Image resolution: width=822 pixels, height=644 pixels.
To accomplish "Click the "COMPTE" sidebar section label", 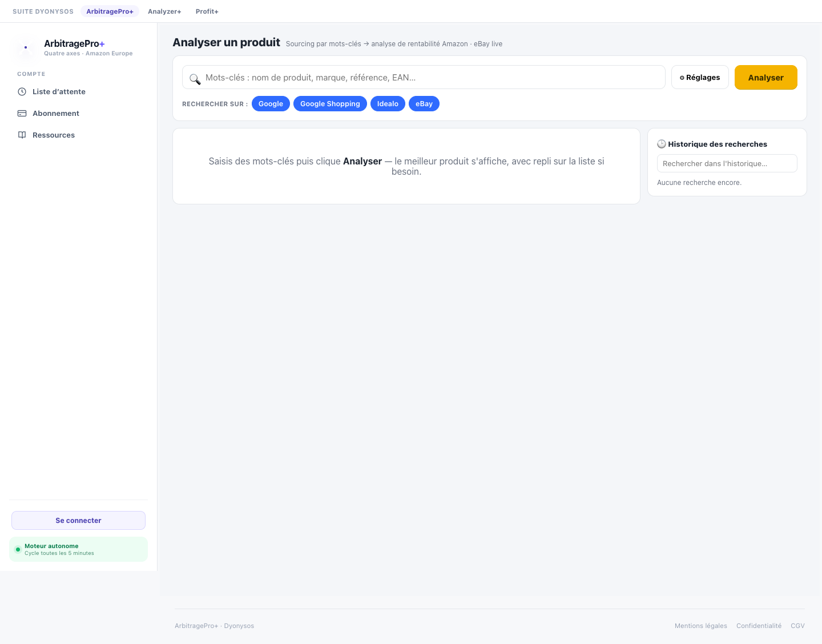I will tap(31, 74).
